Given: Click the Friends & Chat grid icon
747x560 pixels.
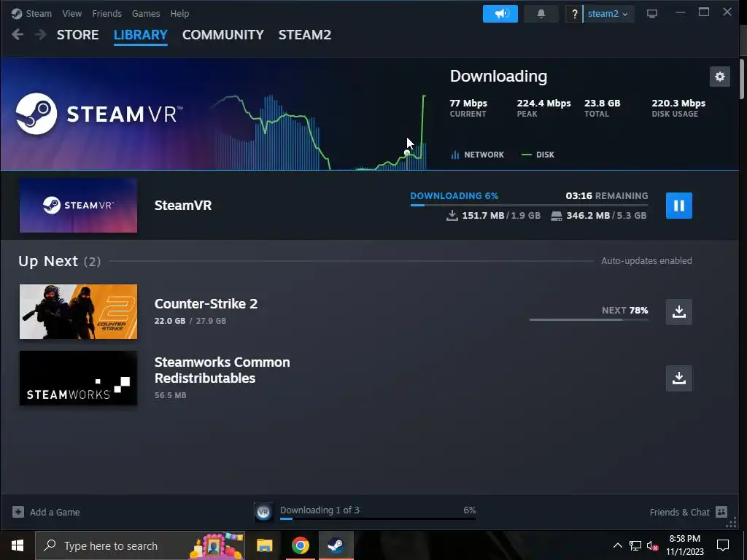Looking at the screenshot, I should coord(721,512).
